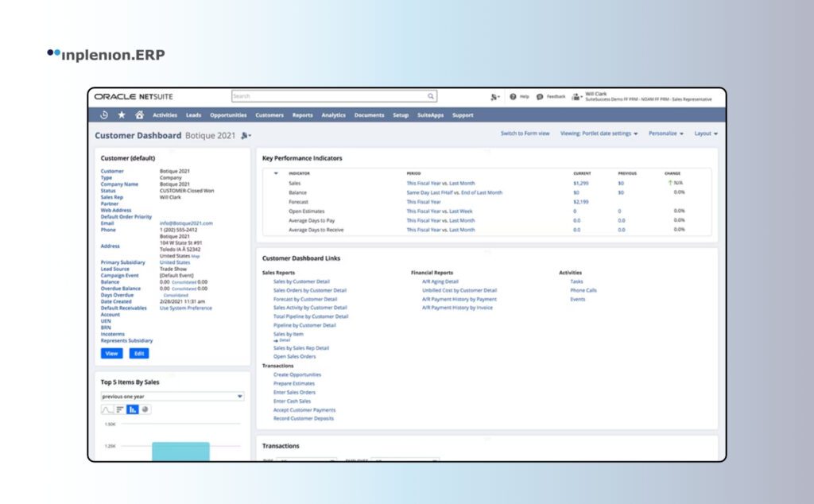Open Total Pipeline by Customer Detail
This screenshot has height=504, width=814.
pyautogui.click(x=311, y=316)
